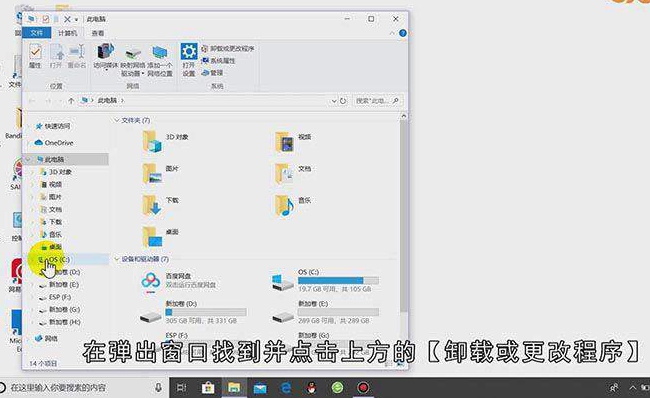Select the OS (C:) drive icon in main pane

pos(283,282)
